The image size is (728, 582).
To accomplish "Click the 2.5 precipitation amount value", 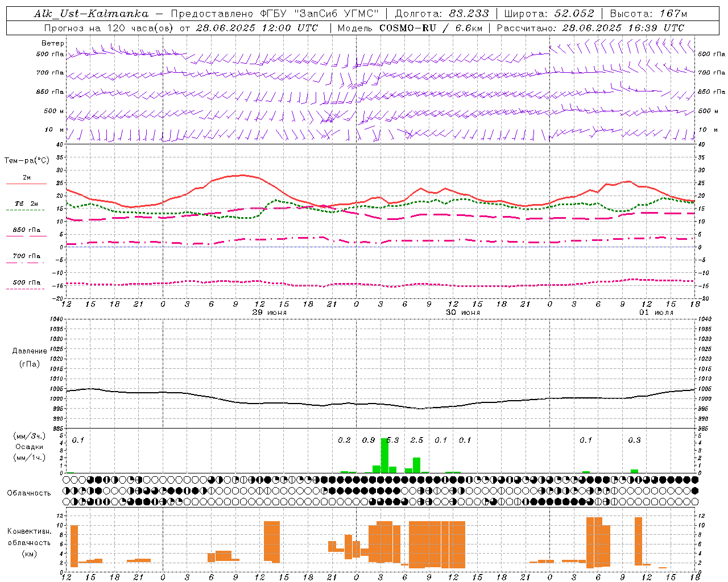I will pos(417,440).
